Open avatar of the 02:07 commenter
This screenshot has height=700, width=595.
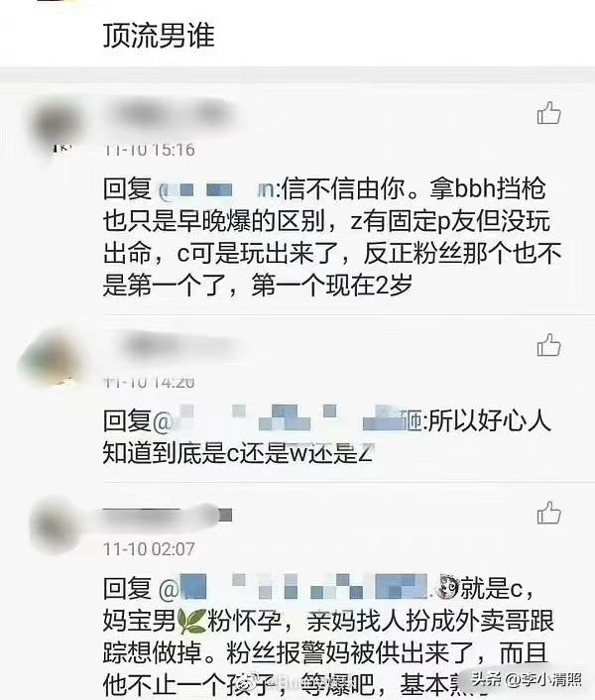(x=57, y=524)
